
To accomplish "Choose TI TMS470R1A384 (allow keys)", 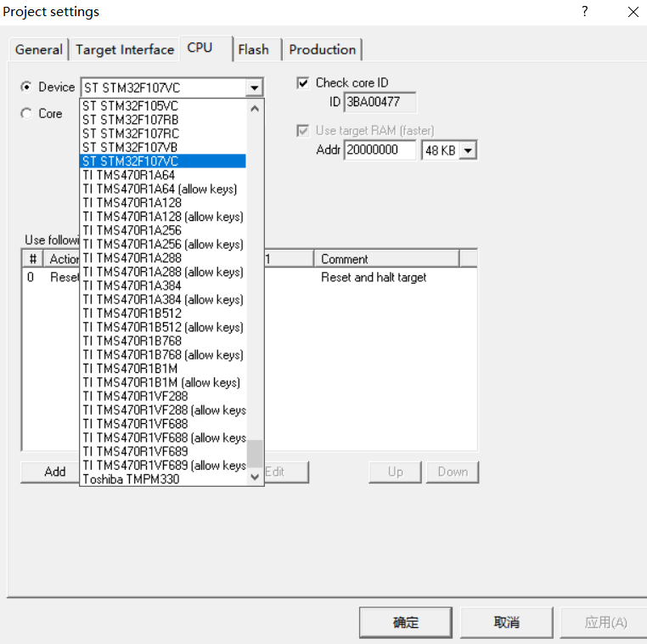I will click(x=163, y=299).
